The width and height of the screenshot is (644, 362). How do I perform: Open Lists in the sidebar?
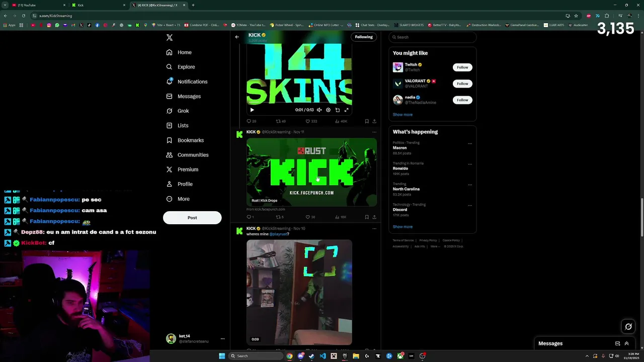coord(177,125)
